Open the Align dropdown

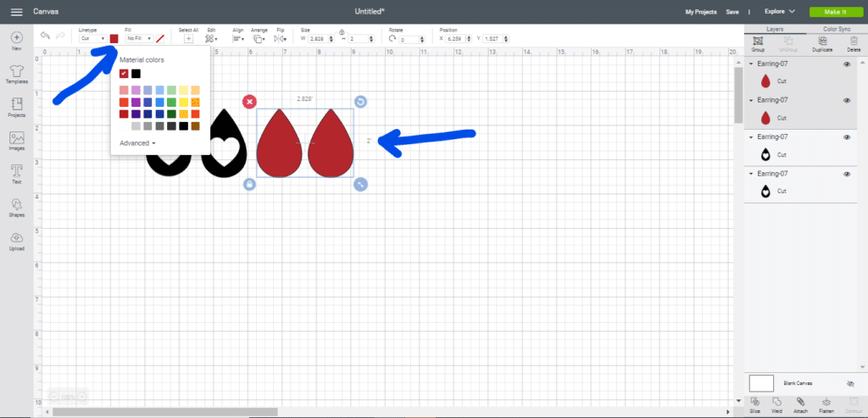tap(238, 39)
